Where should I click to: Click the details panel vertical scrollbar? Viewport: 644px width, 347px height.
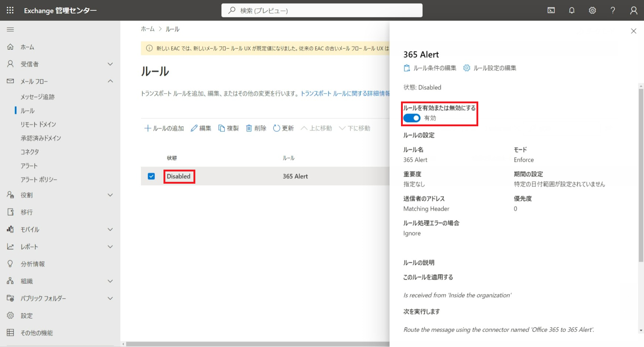pos(641,174)
